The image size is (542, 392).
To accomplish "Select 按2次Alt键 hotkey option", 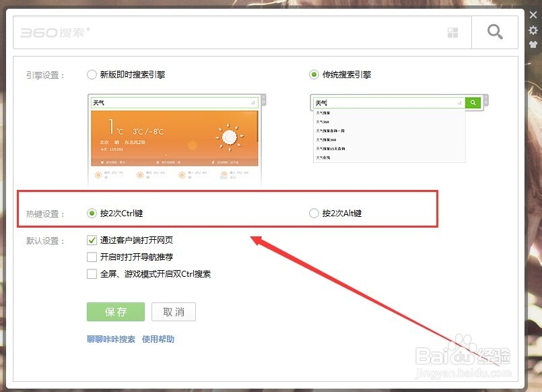I will point(314,212).
